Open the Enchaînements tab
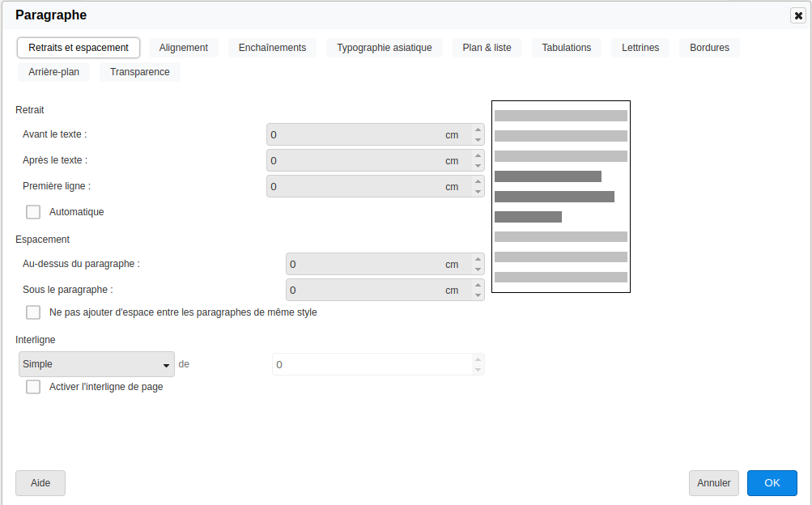The image size is (812, 505). pos(272,48)
